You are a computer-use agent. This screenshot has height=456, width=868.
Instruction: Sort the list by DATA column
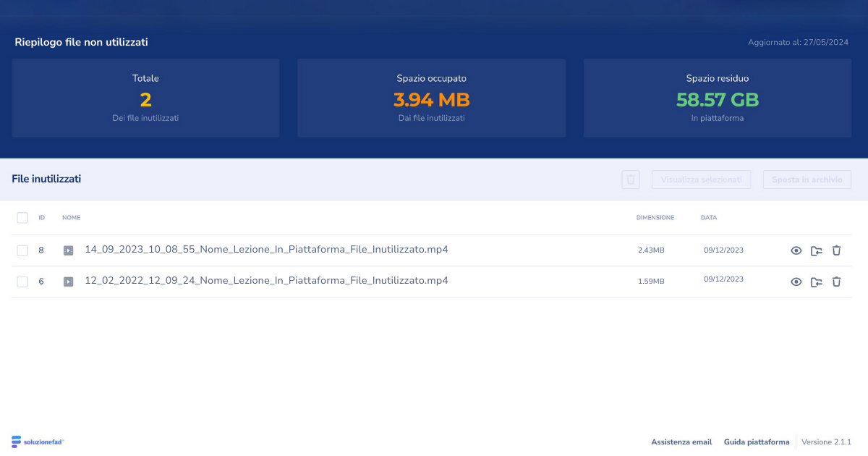click(x=708, y=218)
